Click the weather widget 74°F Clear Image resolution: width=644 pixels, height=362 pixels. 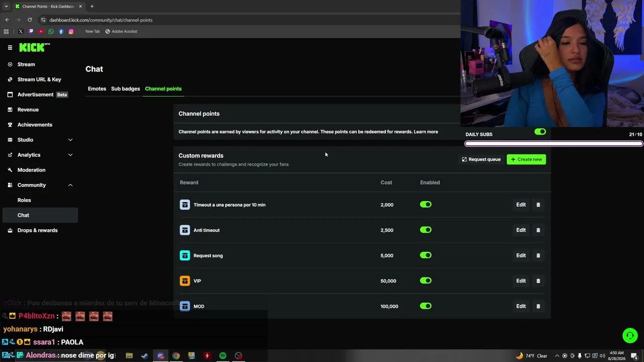532,355
